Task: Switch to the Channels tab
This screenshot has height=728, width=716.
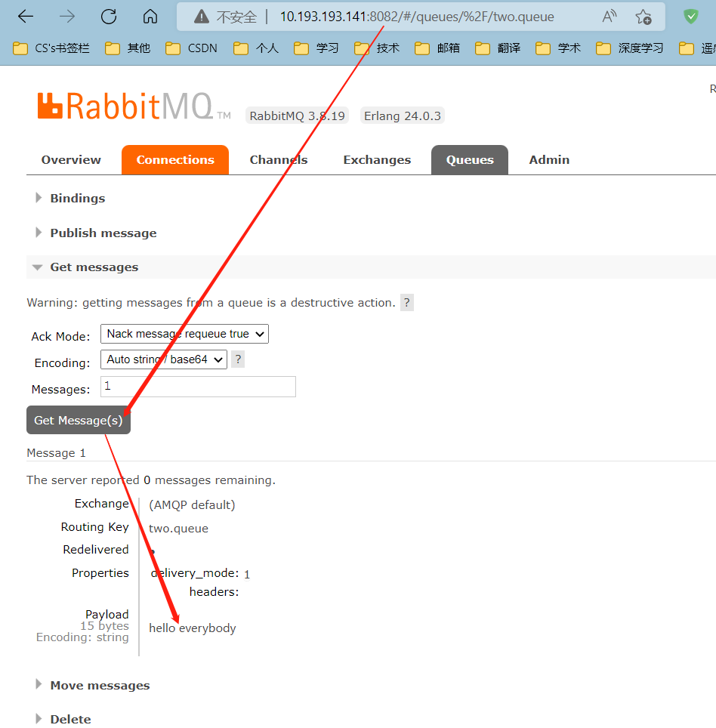Action: coord(279,159)
